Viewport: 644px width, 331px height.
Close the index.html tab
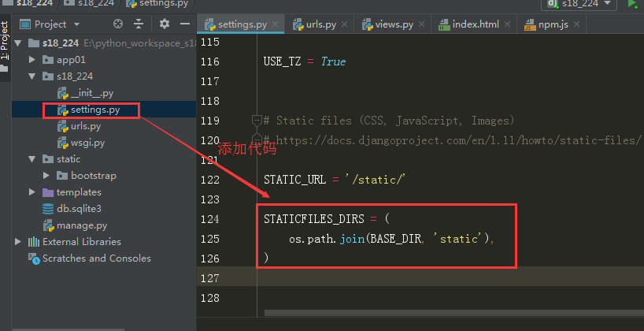coord(507,24)
